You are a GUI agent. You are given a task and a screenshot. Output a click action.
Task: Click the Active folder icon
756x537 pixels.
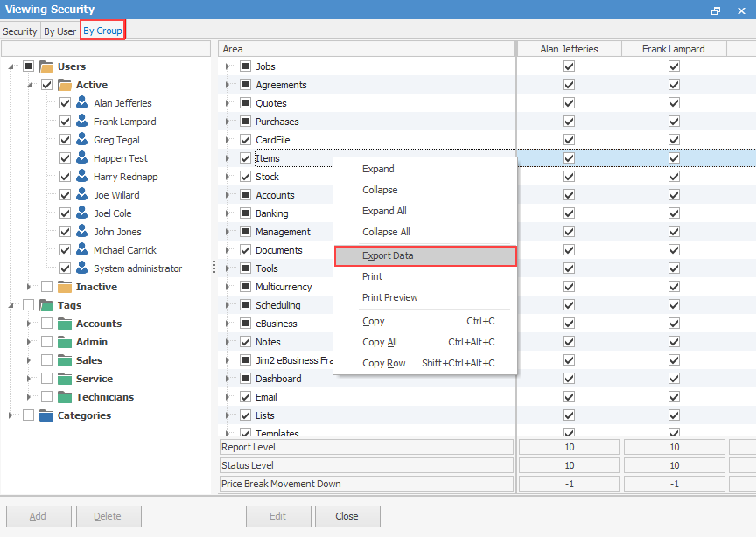click(x=65, y=85)
